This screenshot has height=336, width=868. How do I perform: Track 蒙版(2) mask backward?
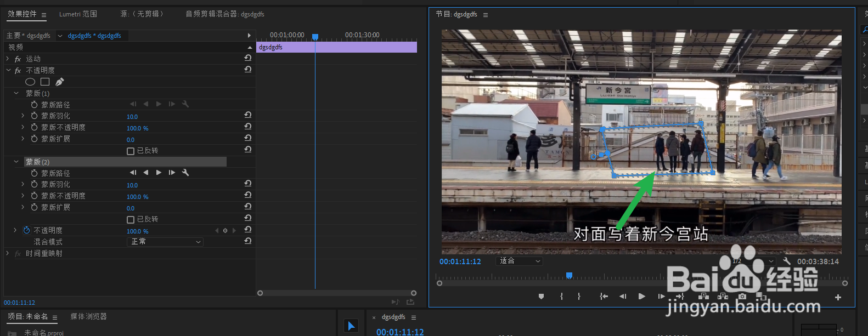click(146, 173)
